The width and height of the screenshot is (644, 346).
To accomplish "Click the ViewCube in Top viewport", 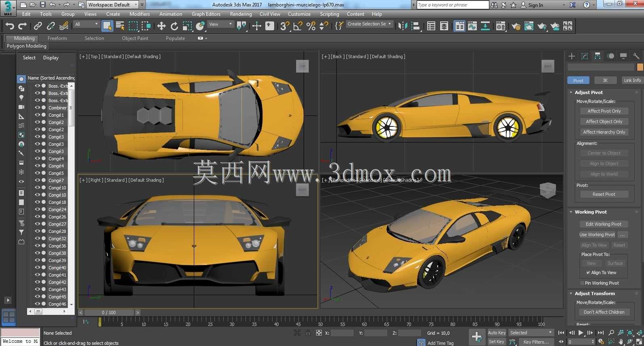I will [302, 66].
